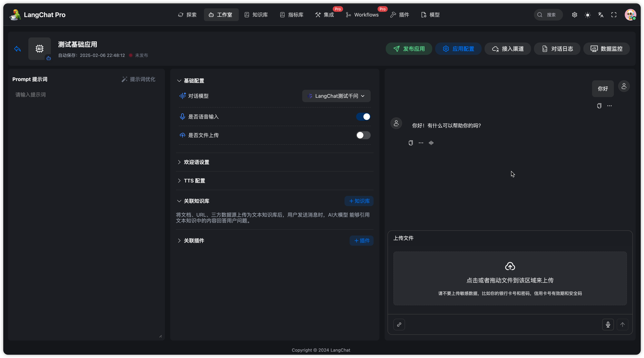Open the Workflows nav item
Screen dimensions: 644x358
[362, 15]
